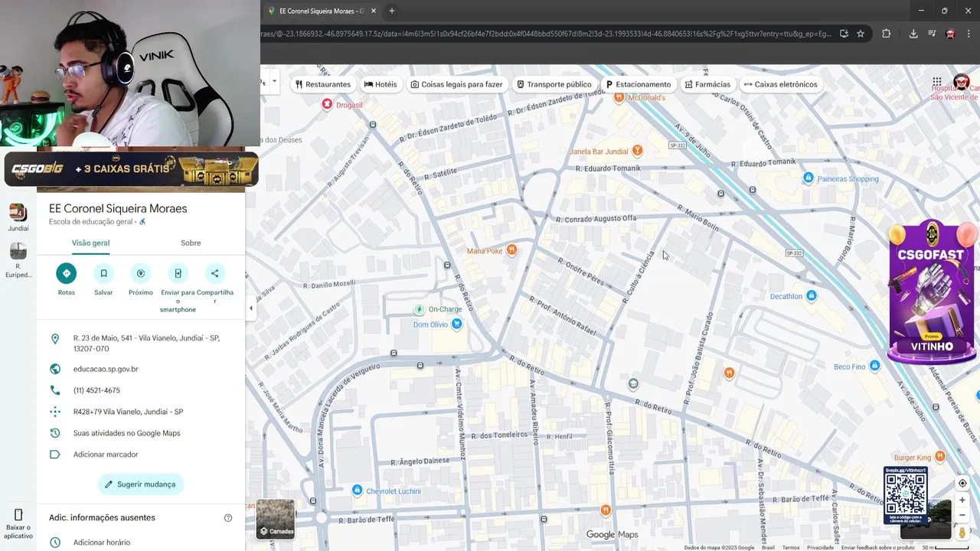Search nearby with Próximo icon
The width and height of the screenshot is (980, 551).
pos(141,273)
